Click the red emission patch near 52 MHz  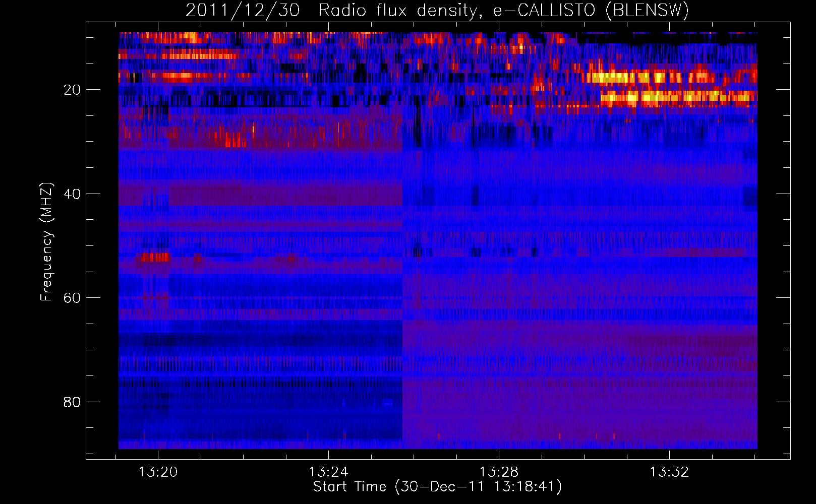[x=154, y=258]
